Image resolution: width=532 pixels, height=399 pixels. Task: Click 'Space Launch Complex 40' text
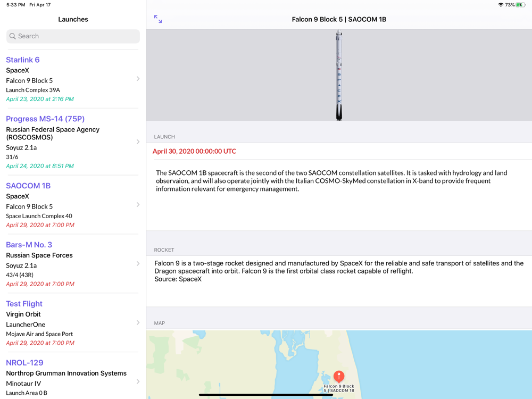coord(39,216)
